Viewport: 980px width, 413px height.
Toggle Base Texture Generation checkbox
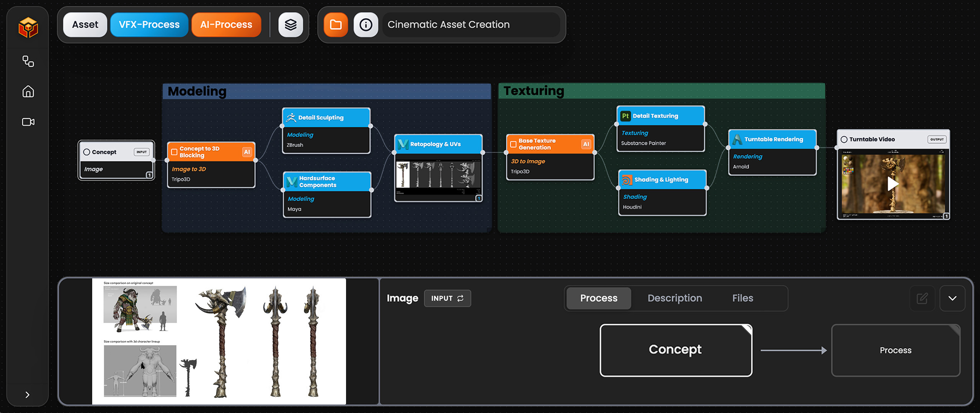(x=513, y=144)
